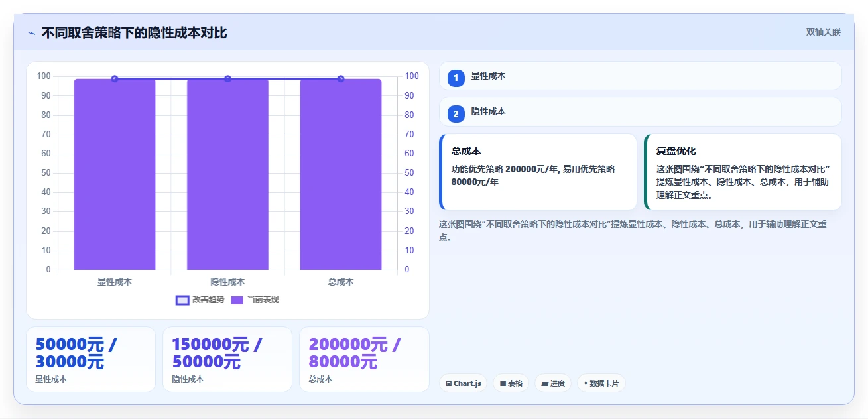Image resolution: width=868 pixels, height=419 pixels.
Task: Click the 总成本 detail card
Action: [538, 172]
